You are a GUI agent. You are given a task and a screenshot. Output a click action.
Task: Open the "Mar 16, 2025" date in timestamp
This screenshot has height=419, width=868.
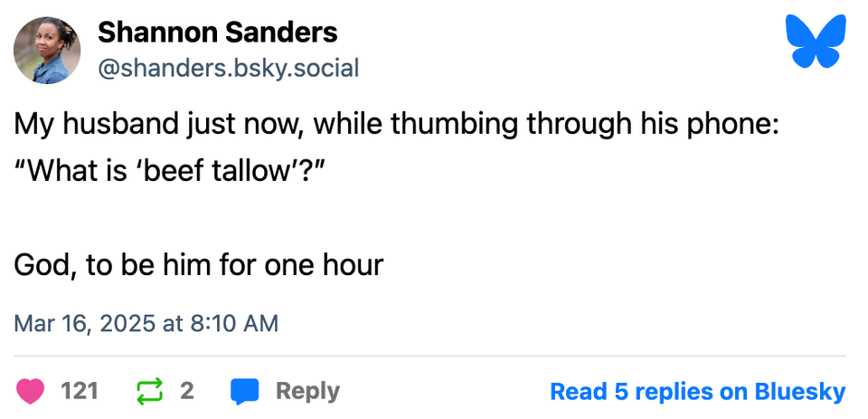(x=84, y=323)
